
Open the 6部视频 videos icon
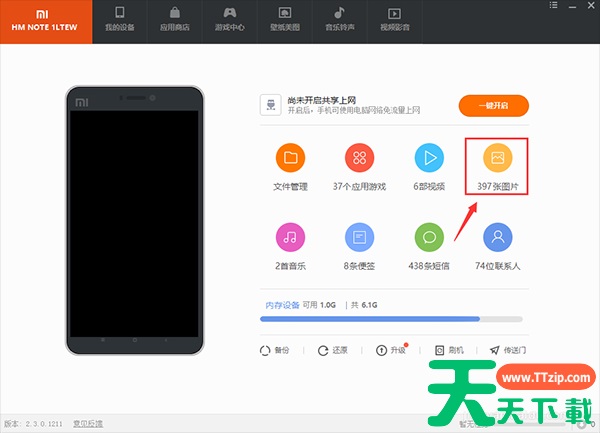[x=429, y=158]
